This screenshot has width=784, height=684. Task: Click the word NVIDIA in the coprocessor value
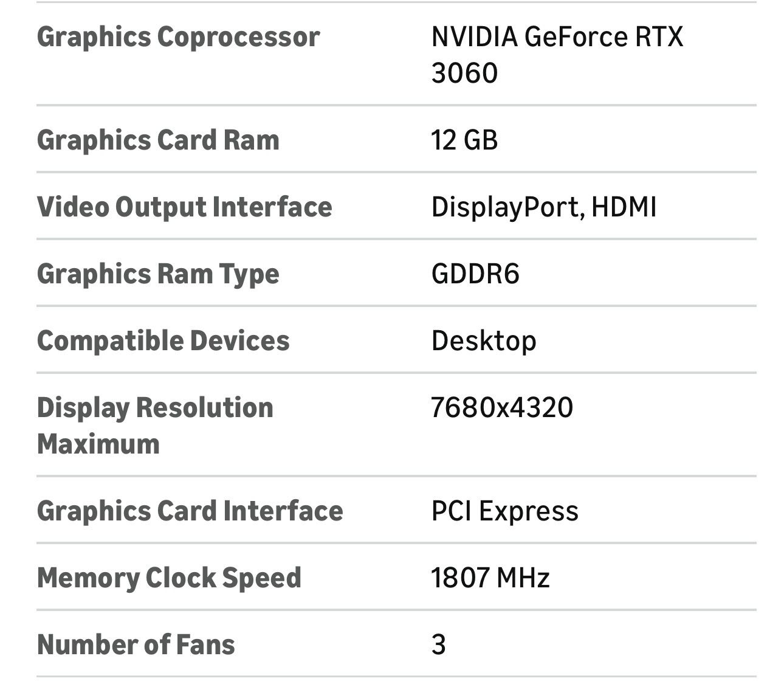(x=474, y=37)
